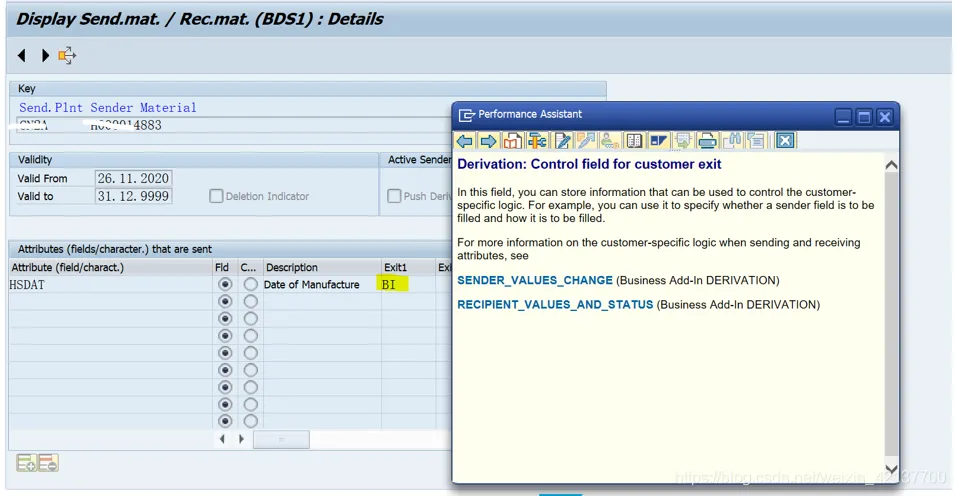Click the Valid From date field

pyautogui.click(x=134, y=179)
